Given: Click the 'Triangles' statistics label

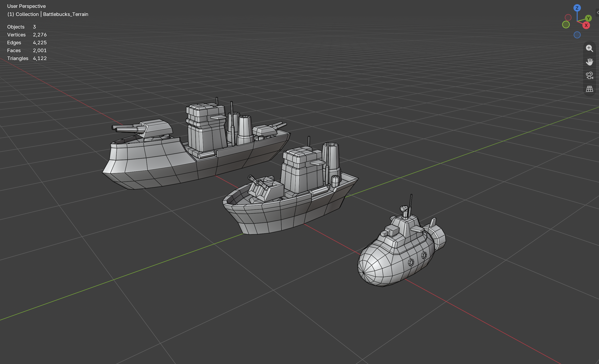Looking at the screenshot, I should pyautogui.click(x=18, y=58).
